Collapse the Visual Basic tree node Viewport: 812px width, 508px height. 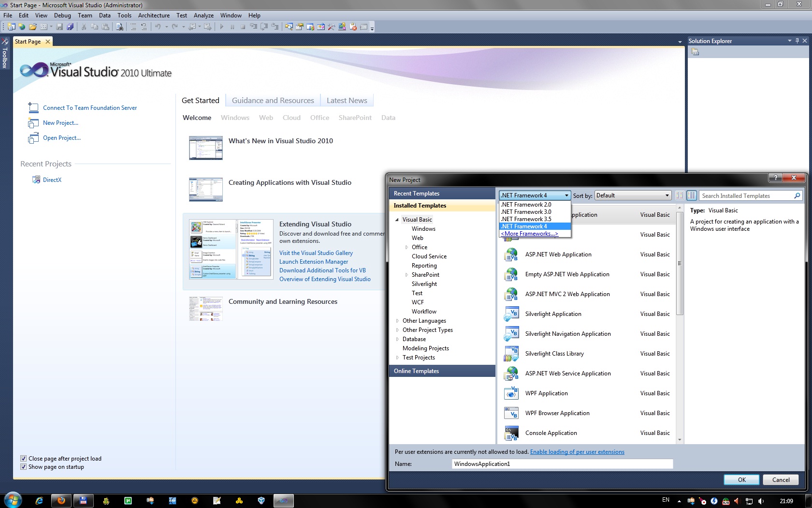pos(397,220)
